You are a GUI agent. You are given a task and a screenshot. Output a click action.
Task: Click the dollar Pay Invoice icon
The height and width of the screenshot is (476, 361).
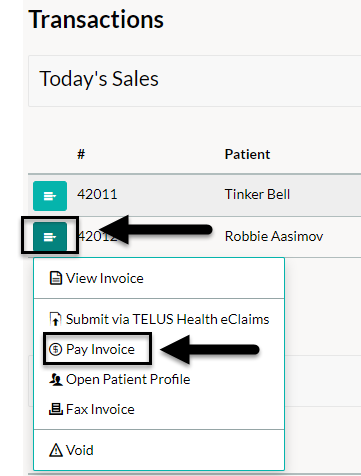(x=55, y=349)
